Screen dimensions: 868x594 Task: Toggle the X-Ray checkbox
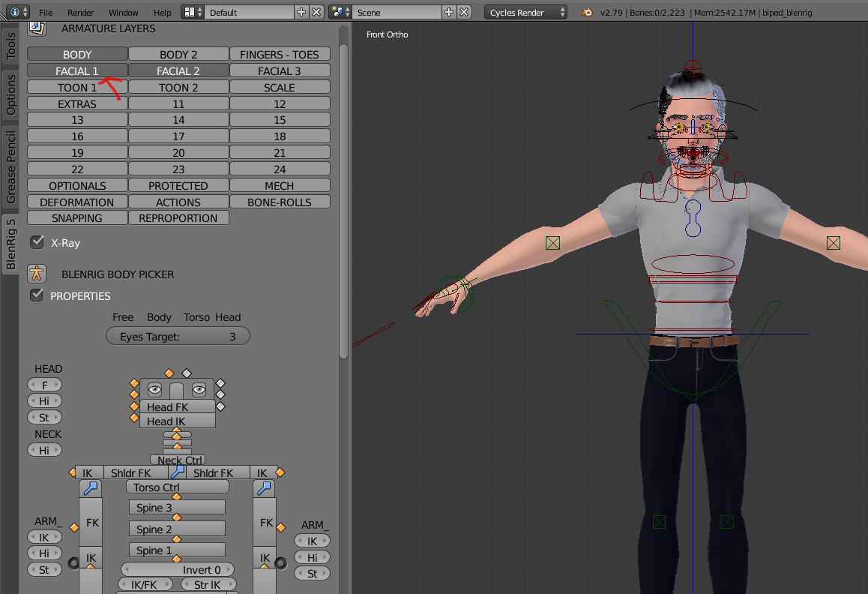point(37,241)
